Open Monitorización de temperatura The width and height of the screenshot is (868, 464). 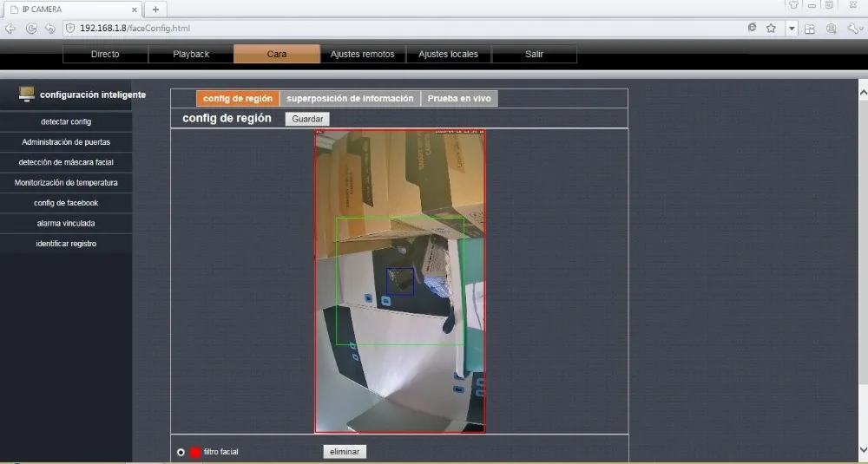click(x=66, y=182)
